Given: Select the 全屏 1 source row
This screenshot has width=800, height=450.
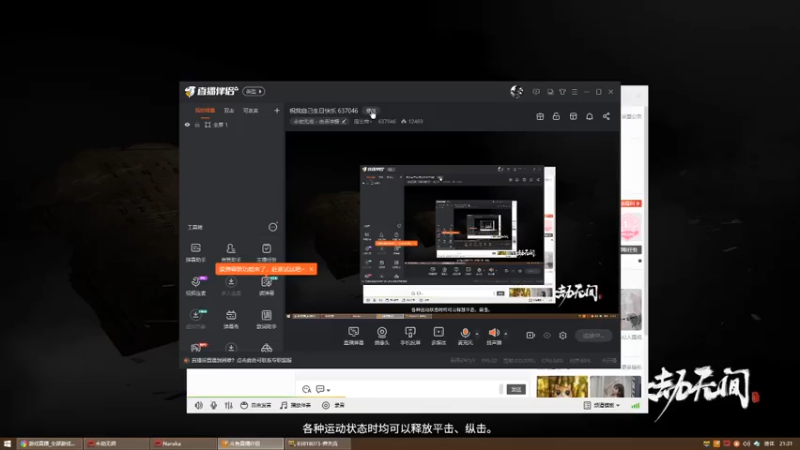Looking at the screenshot, I should coord(232,124).
